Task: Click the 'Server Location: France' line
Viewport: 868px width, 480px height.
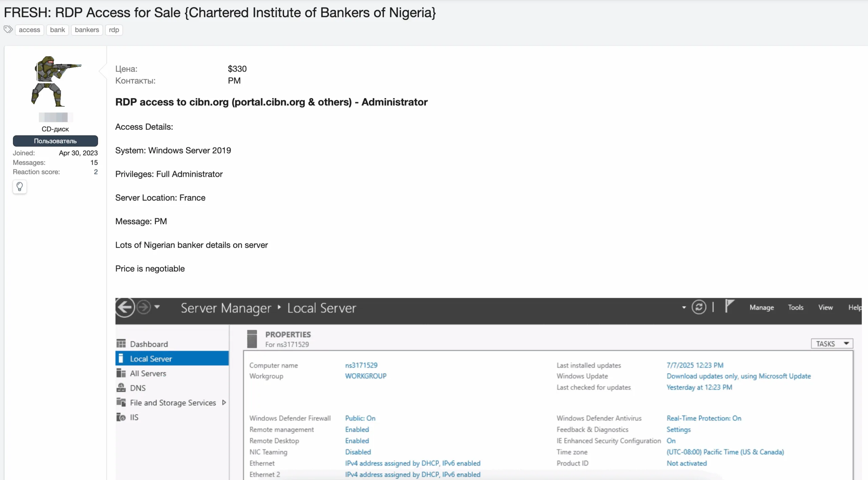Action: (160, 198)
